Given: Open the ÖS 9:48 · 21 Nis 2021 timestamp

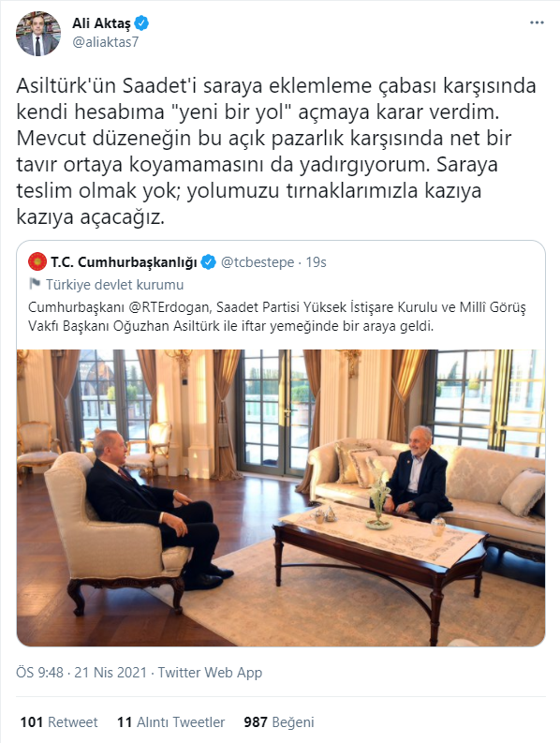Looking at the screenshot, I should 81,673.
